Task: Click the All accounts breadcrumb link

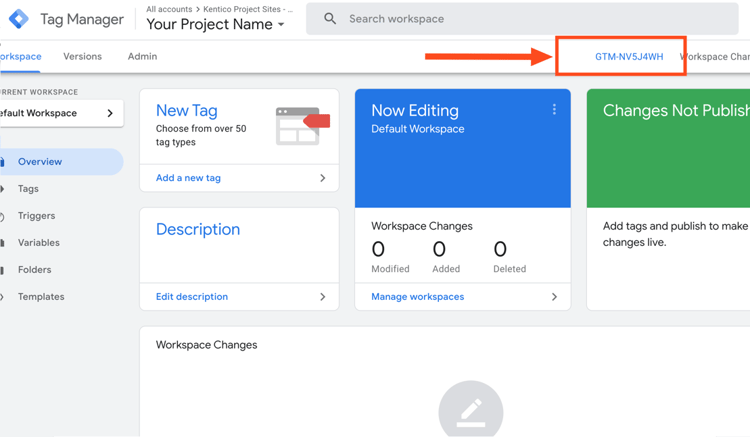Action: [169, 9]
